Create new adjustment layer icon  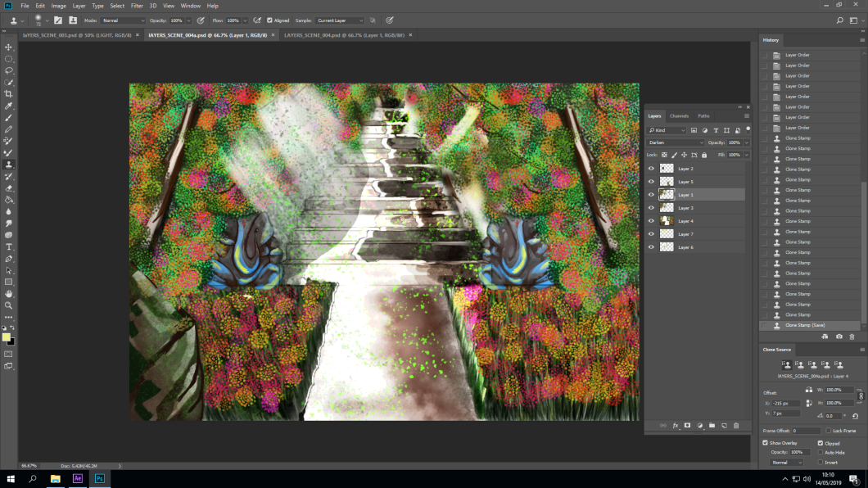point(699,426)
